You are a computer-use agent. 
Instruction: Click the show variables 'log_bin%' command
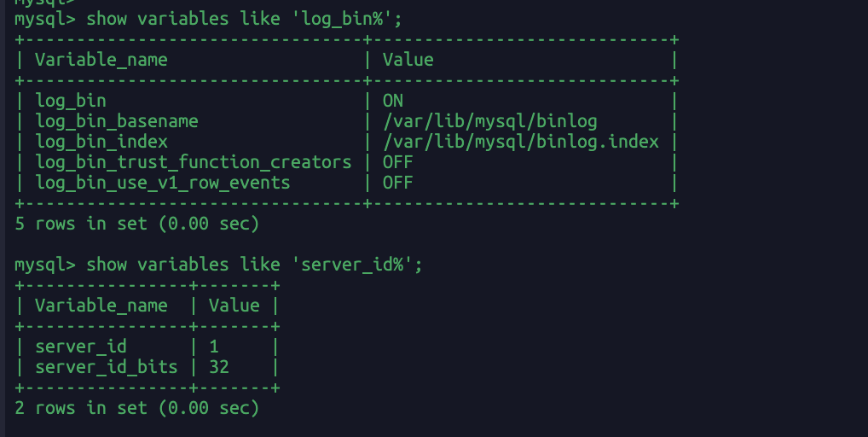[244, 19]
